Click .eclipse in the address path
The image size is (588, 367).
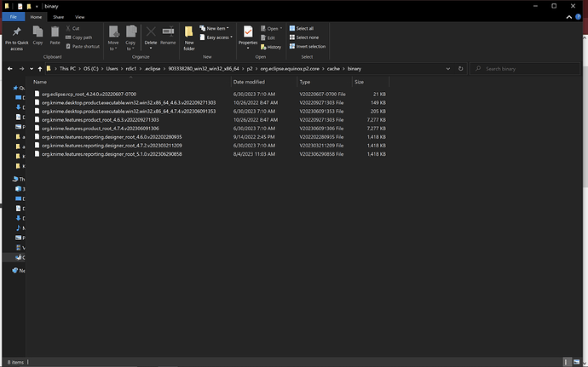[153, 69]
